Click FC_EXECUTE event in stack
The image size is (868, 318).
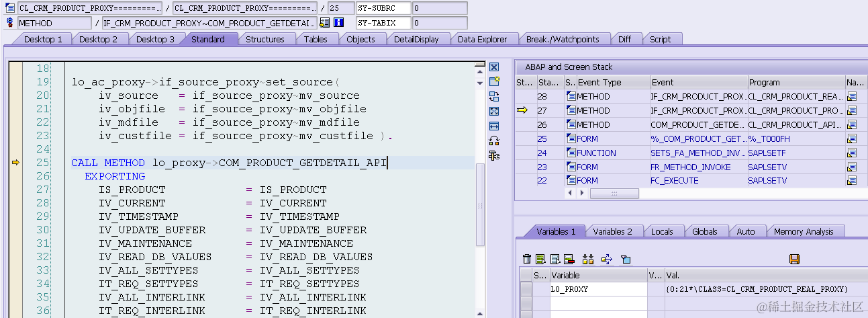675,181
